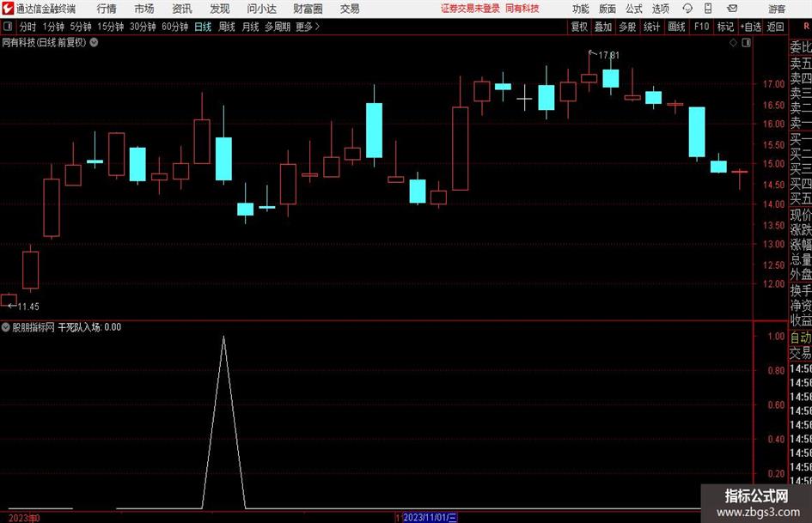Click the 标记 mark button
The width and height of the screenshot is (812, 523).
(725, 27)
